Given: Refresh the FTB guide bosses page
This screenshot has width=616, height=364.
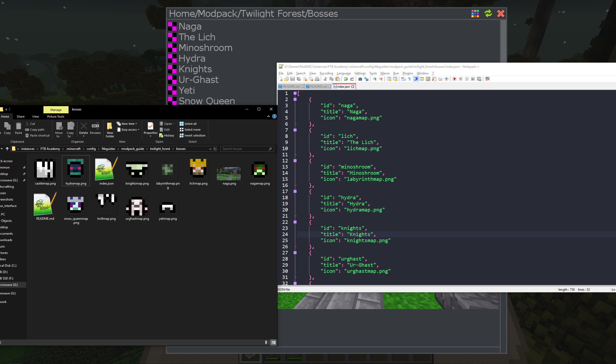Looking at the screenshot, I should click(x=488, y=14).
